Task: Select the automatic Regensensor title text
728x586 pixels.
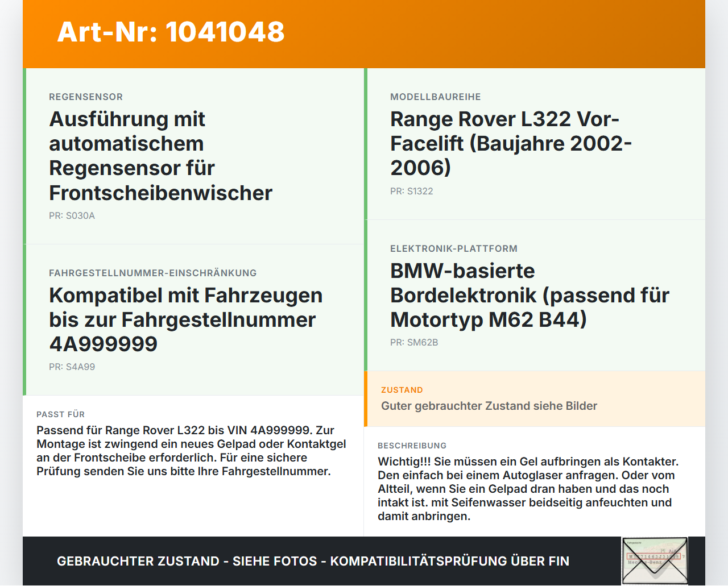Action: click(x=160, y=156)
